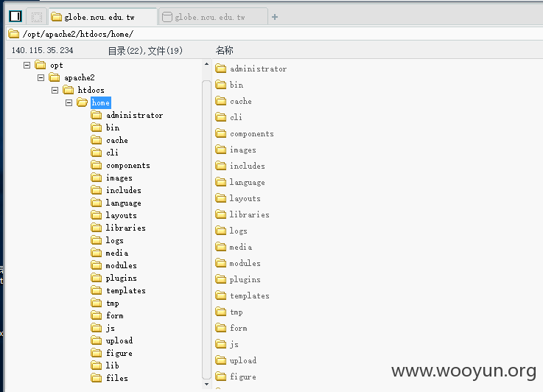
Task: Click language folder icon in tree
Action: [97, 203]
